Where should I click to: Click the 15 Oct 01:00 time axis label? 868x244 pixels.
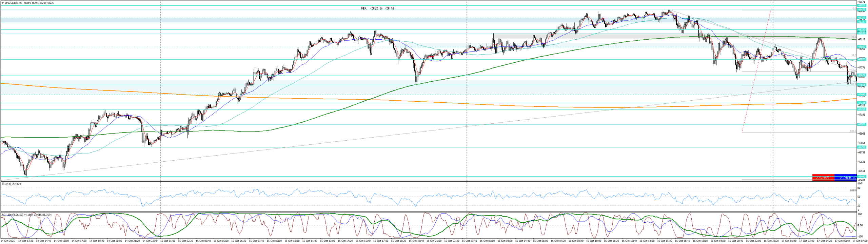coord(168,241)
